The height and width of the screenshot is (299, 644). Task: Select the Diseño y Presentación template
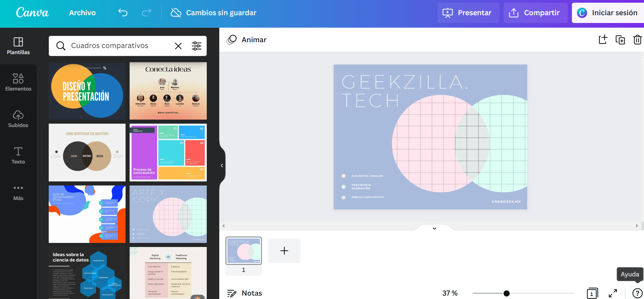[x=87, y=91]
